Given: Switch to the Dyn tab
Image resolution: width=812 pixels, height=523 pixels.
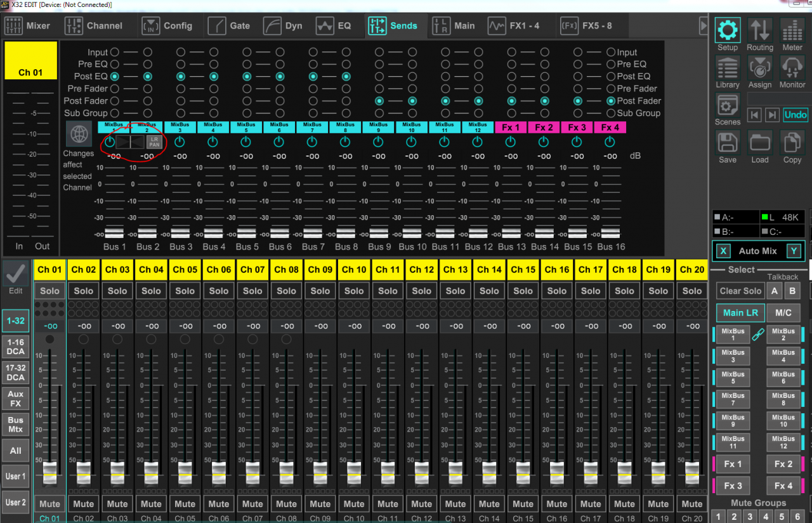Looking at the screenshot, I should click(x=284, y=26).
